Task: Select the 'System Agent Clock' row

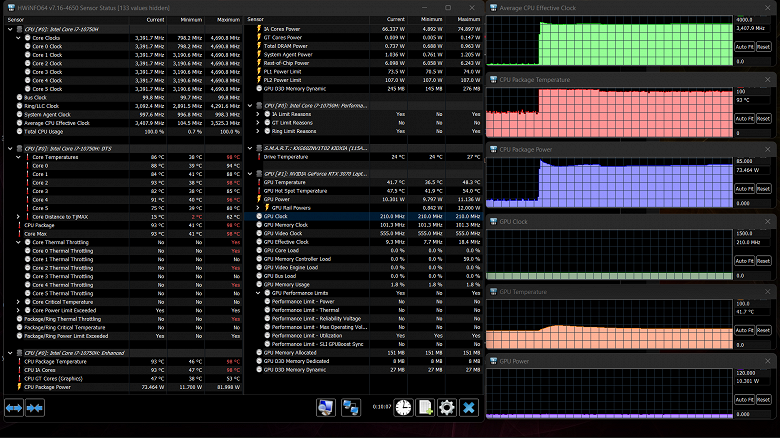Action: click(x=123, y=114)
